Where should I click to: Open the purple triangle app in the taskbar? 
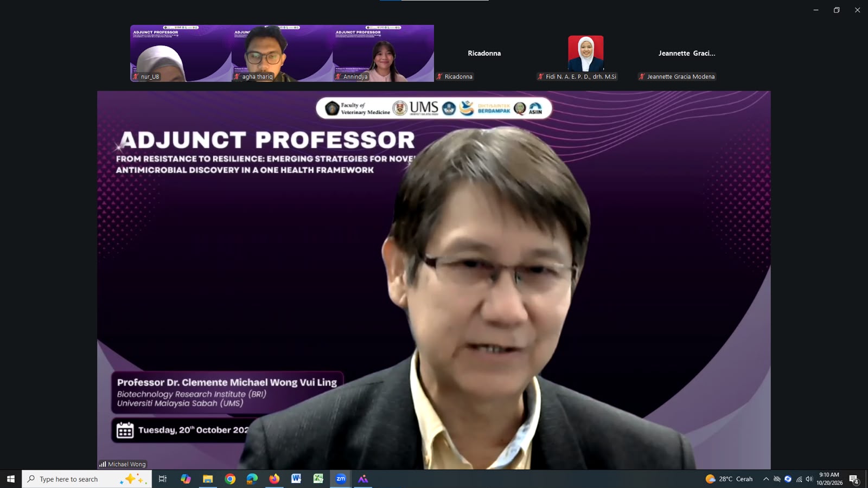[363, 479]
